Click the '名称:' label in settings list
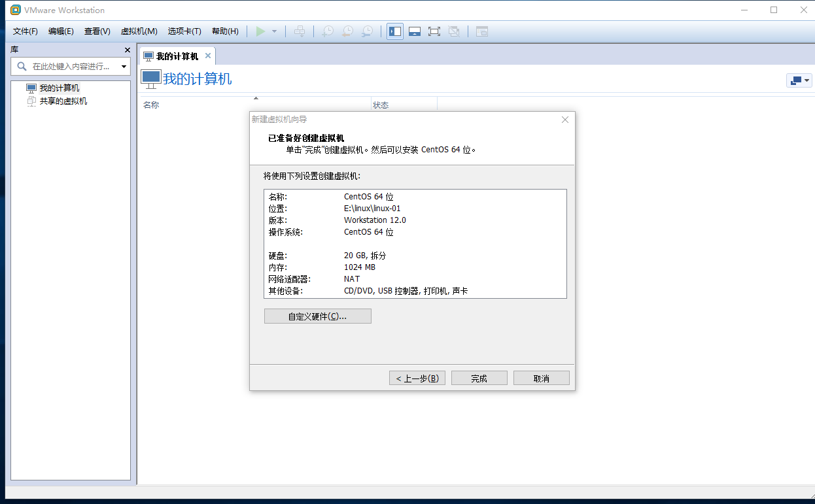815x504 pixels. tap(278, 197)
